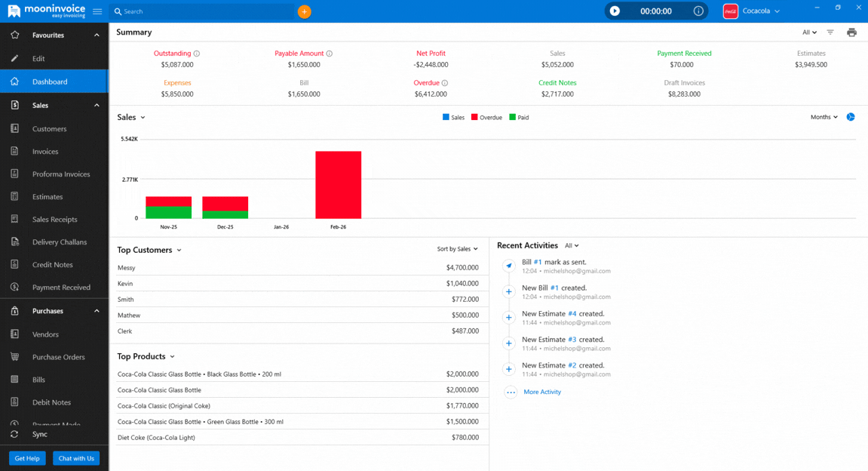Start the timer with play button
Image resolution: width=868 pixels, height=471 pixels.
[x=615, y=11]
